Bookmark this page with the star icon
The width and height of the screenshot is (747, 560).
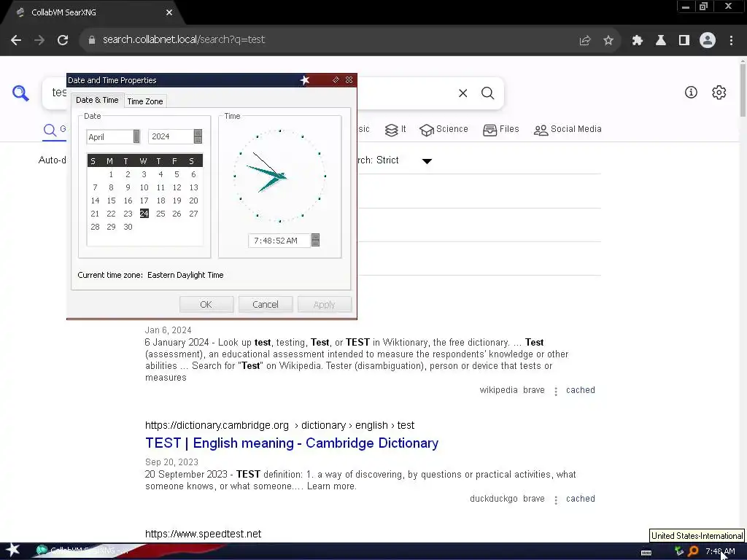tap(608, 40)
